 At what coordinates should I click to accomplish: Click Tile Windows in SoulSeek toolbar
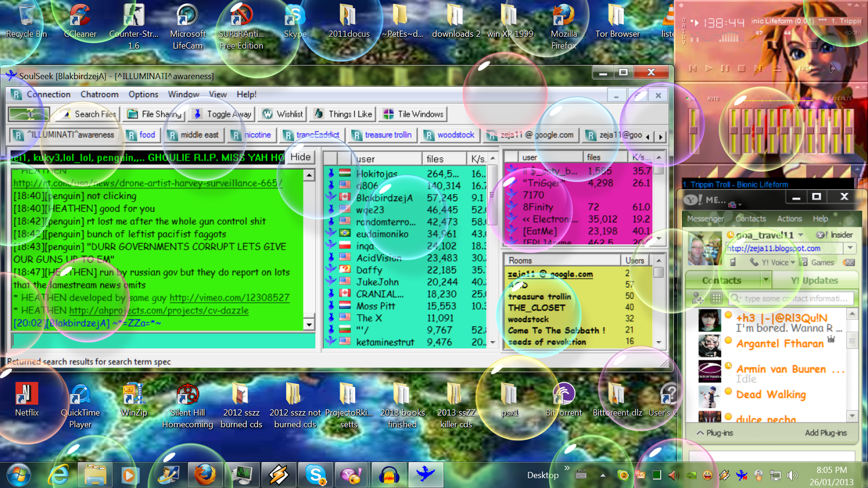click(413, 114)
